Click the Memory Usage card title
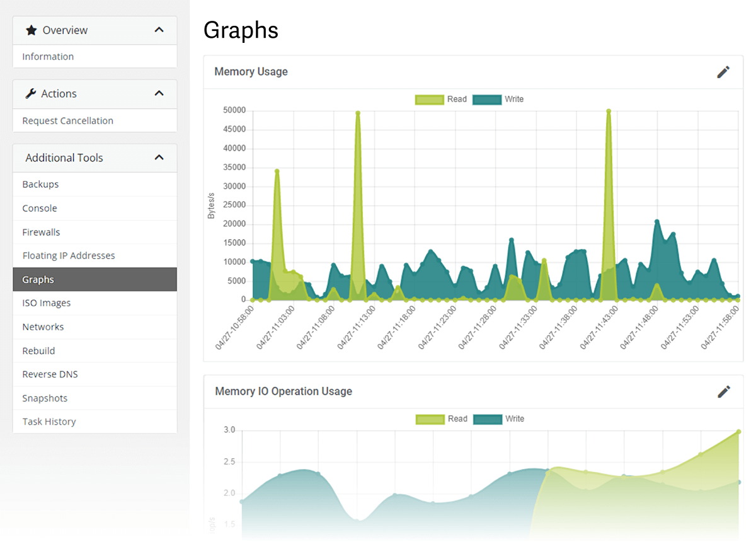This screenshot has height=542, width=756. pos(251,72)
